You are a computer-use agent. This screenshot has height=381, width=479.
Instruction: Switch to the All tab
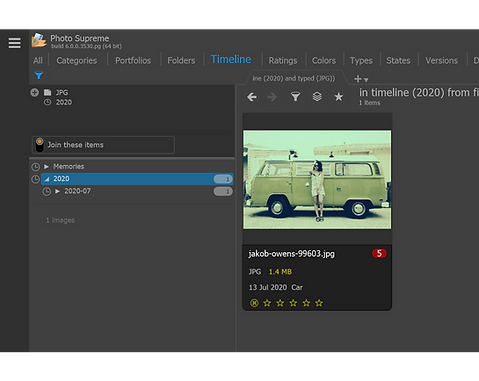click(x=38, y=60)
